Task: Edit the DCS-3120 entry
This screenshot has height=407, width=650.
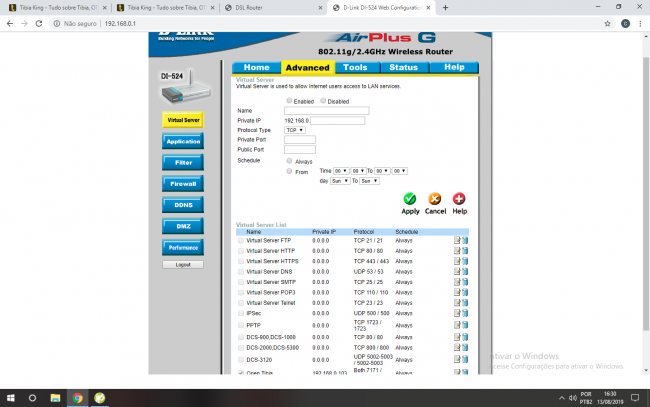Action: point(457,359)
